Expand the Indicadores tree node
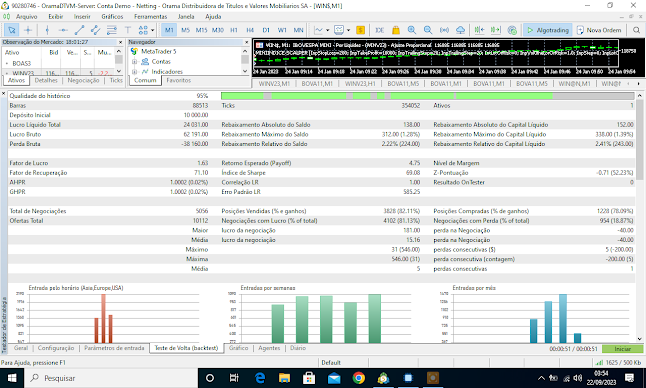 click(x=134, y=72)
